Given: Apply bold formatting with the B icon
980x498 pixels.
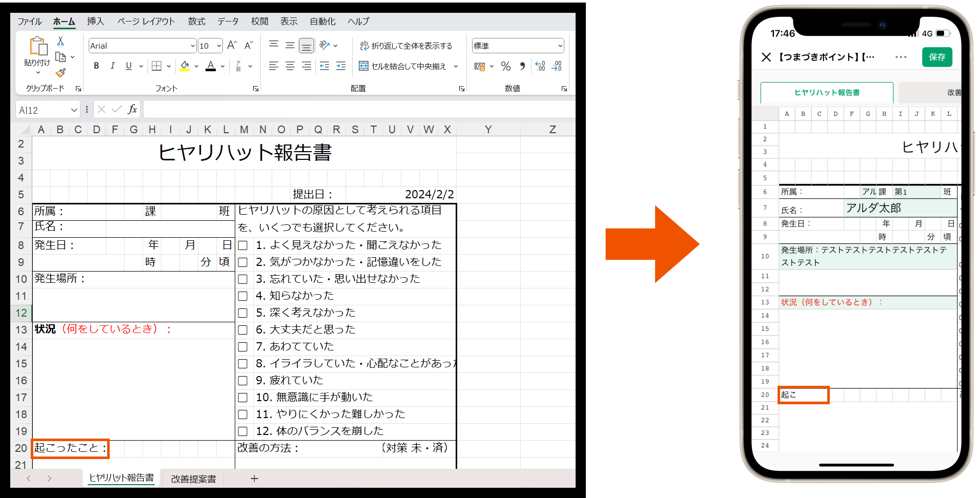Looking at the screenshot, I should [x=96, y=66].
